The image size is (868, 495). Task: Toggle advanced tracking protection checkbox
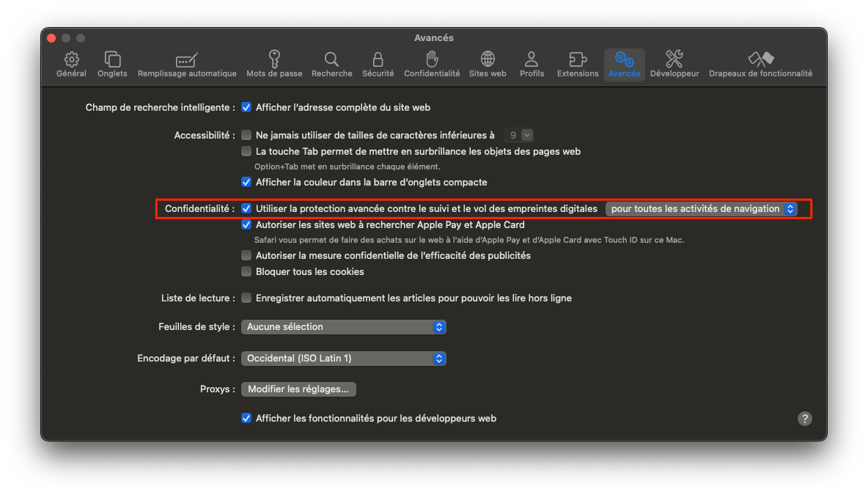click(x=246, y=209)
